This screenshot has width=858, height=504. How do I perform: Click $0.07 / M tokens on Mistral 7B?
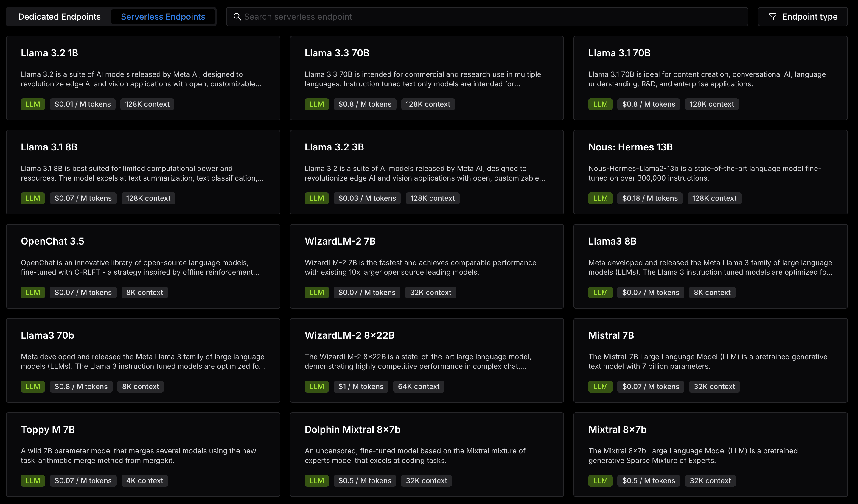coord(650,387)
